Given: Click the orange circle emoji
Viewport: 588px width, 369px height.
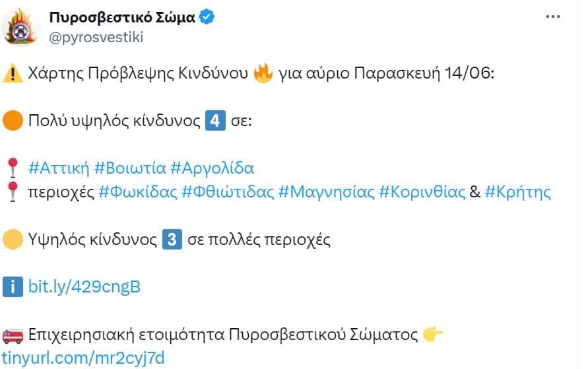Looking at the screenshot, I should tap(13, 120).
